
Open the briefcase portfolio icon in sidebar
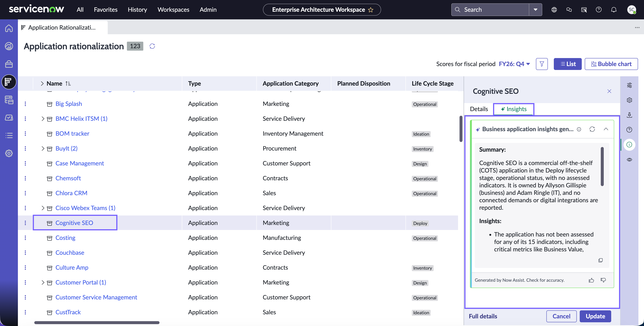click(x=9, y=64)
